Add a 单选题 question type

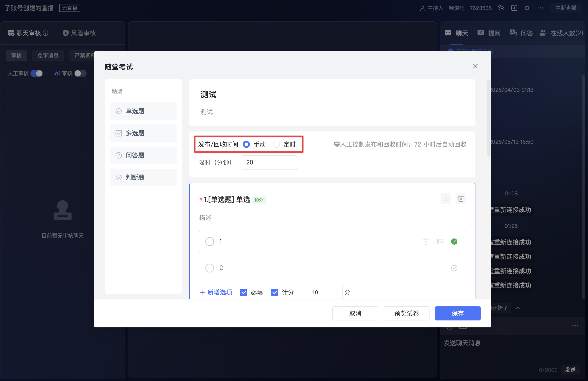[x=143, y=111]
